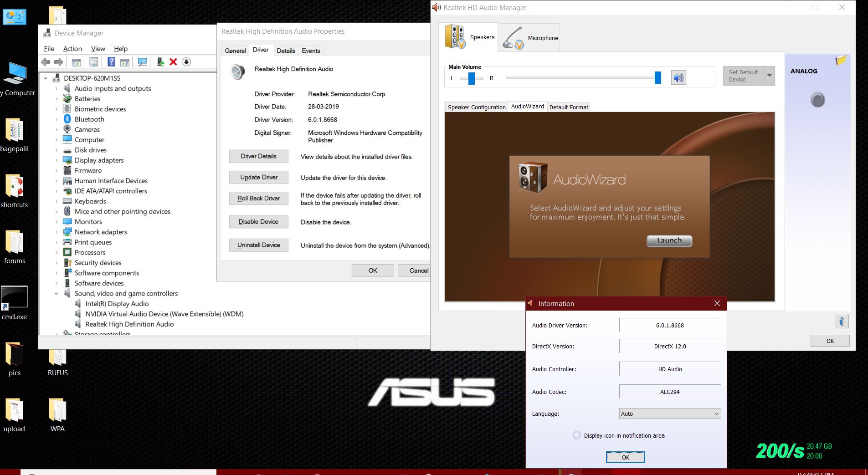This screenshot has width=868, height=475.
Task: Expand the Network adapters node
Action: pos(56,232)
